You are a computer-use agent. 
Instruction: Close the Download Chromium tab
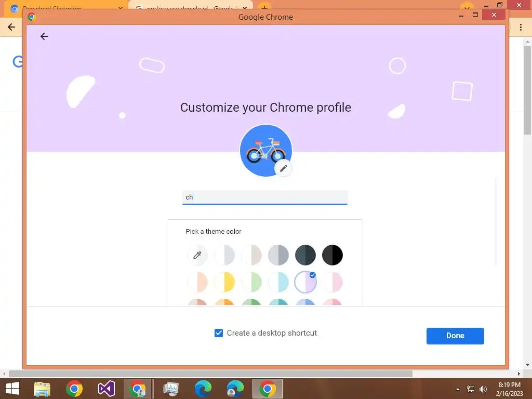tap(121, 8)
